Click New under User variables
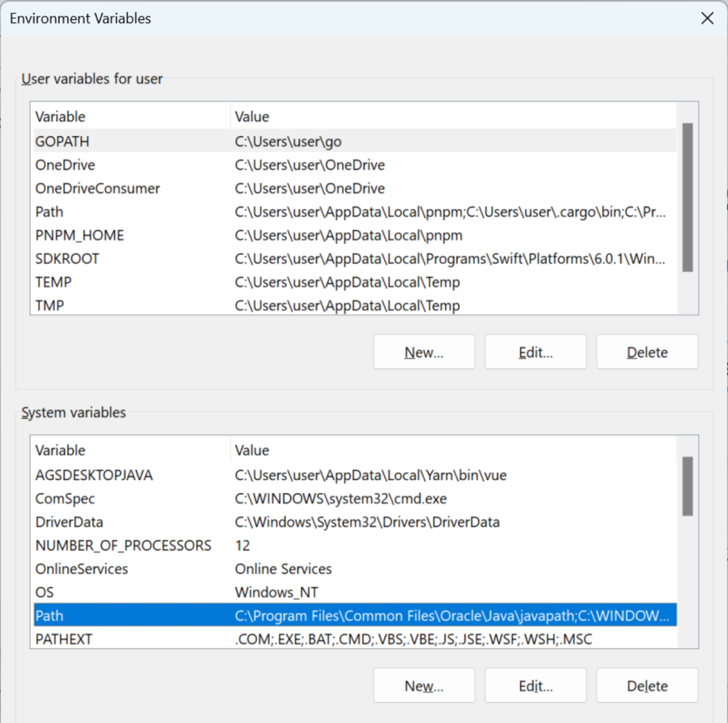The width and height of the screenshot is (728, 723). [423, 351]
